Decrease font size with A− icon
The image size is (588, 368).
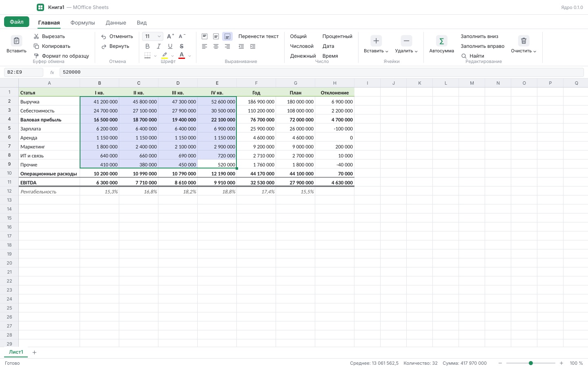click(x=182, y=36)
